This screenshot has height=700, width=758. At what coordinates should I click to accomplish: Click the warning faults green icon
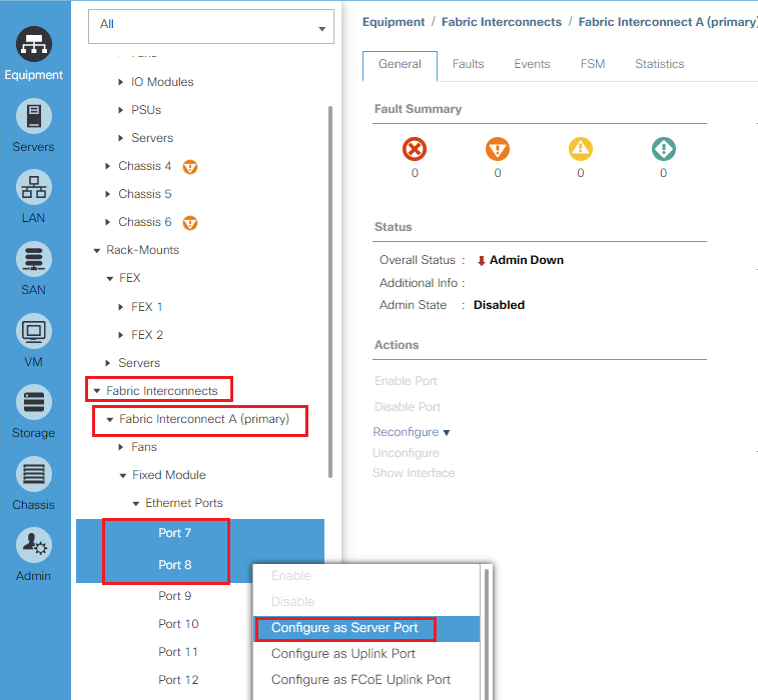coord(664,149)
